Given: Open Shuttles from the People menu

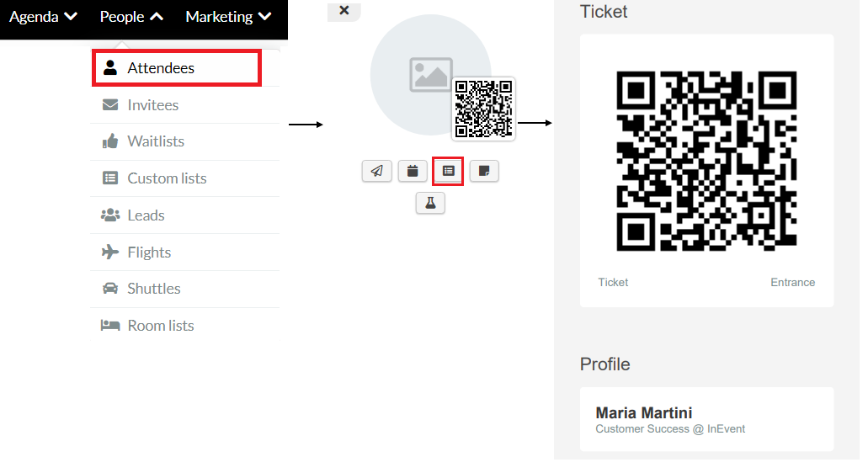Looking at the screenshot, I should 185,289.
